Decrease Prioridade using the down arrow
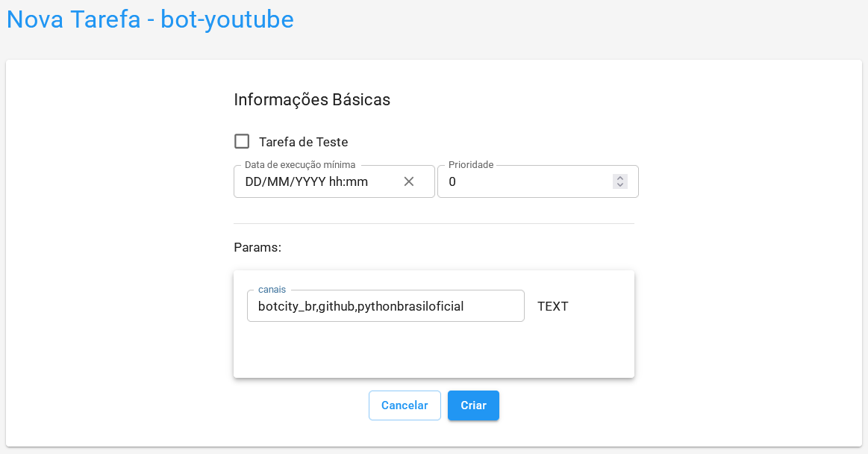The image size is (868, 454). coord(619,185)
